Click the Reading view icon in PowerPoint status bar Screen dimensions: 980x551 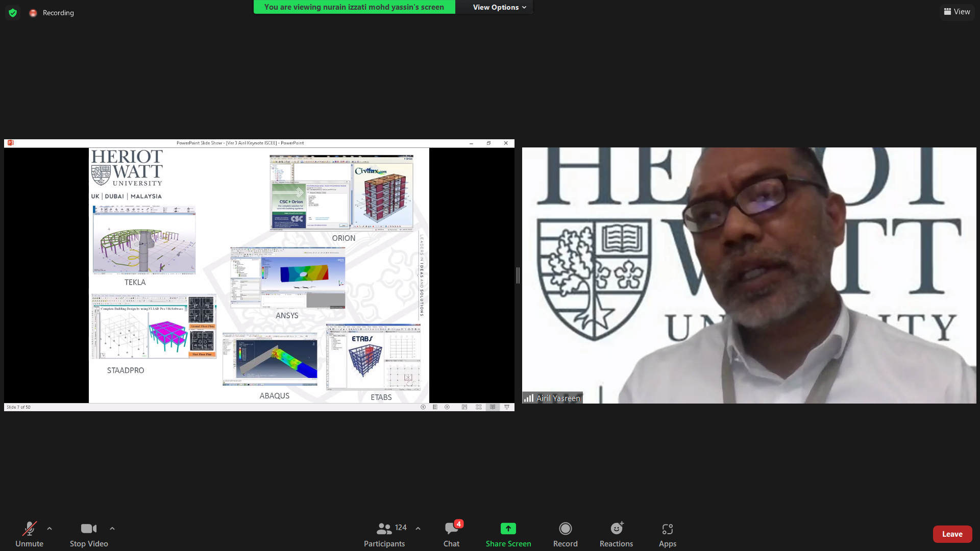pyautogui.click(x=493, y=407)
